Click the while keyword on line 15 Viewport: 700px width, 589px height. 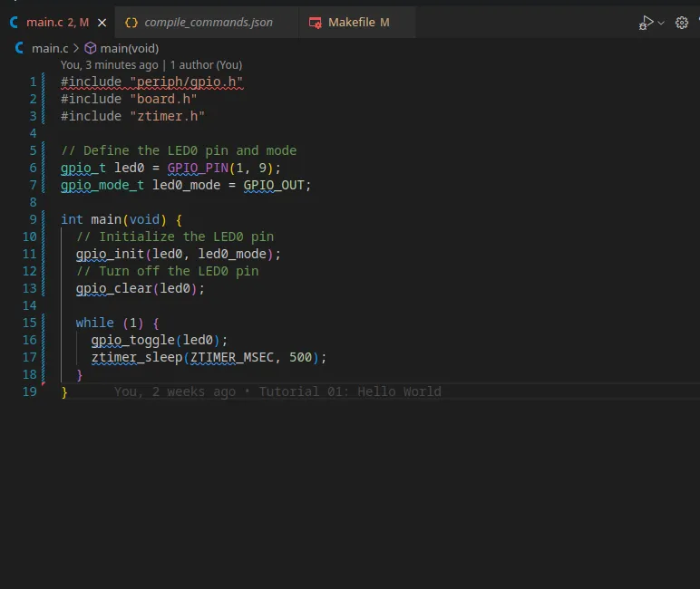(94, 323)
